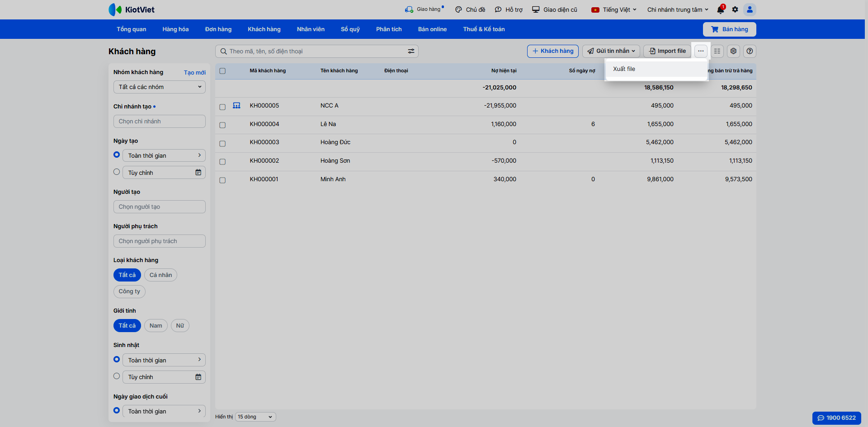
Task: Tick the checkbox for Hoàng Sơn
Action: [x=222, y=162]
